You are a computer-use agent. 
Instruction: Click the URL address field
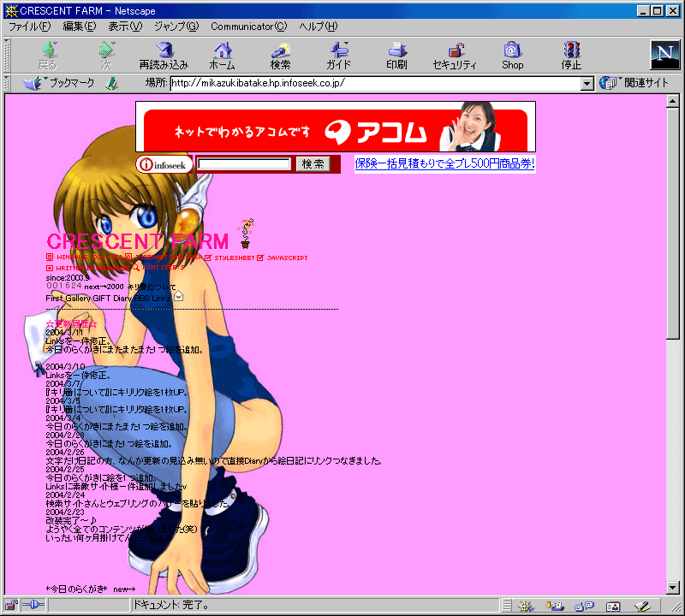376,83
